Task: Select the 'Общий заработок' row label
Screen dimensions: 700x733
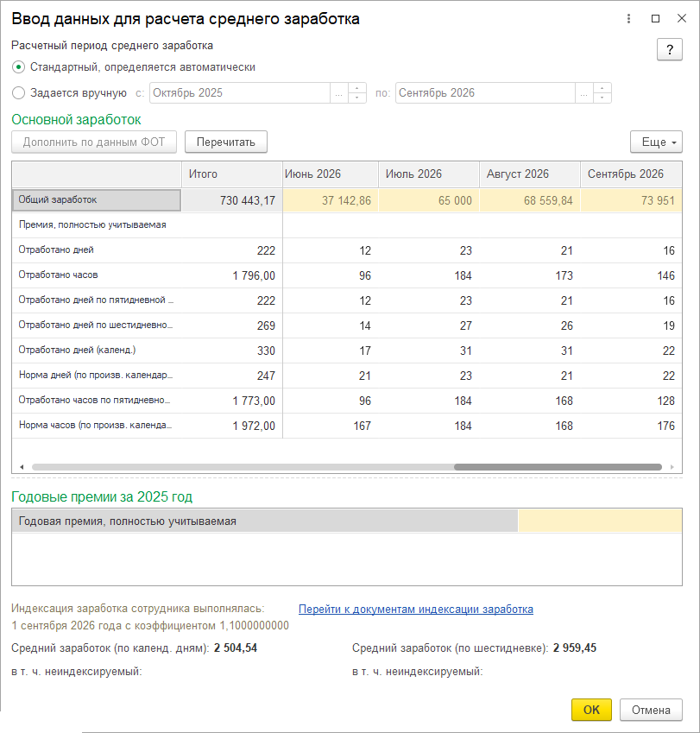Action: [x=97, y=200]
